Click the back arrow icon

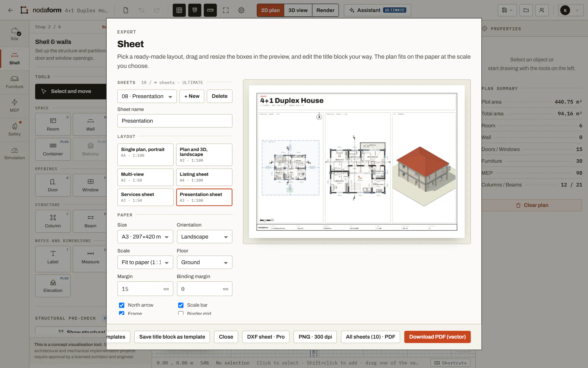tap(11, 10)
